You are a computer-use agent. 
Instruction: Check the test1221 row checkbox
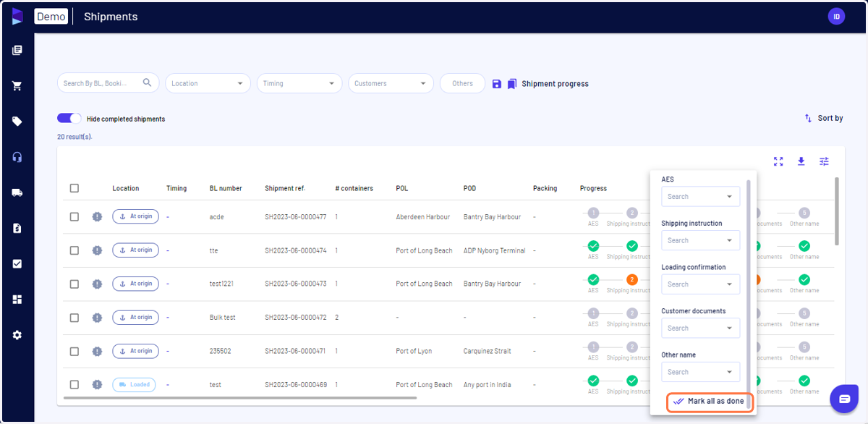pos(74,284)
